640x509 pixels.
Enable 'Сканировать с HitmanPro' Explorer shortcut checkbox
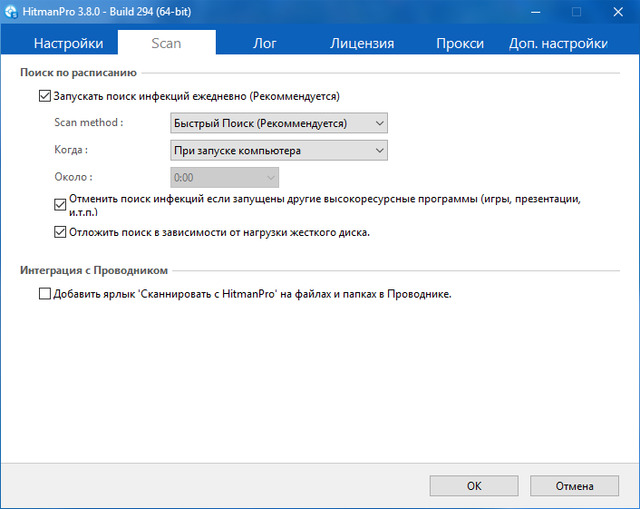tap(44, 294)
